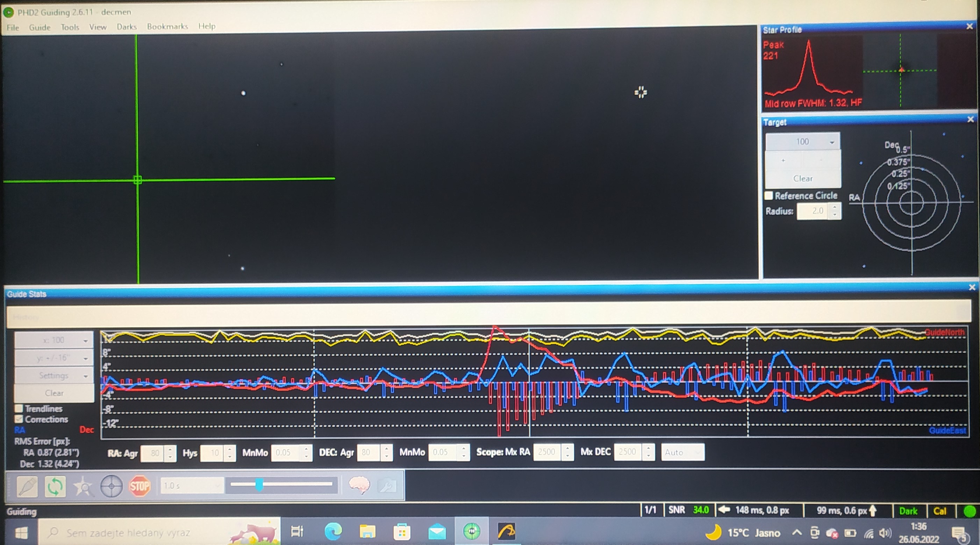Click the gamma slider handle
The width and height of the screenshot is (980, 545).
point(259,485)
